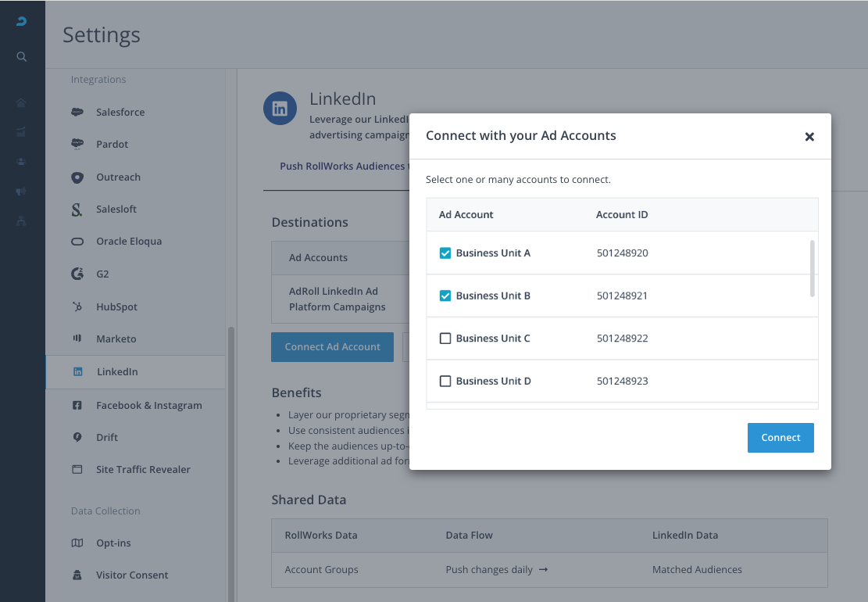Open the G2 integration settings
Image resolution: width=868 pixels, height=602 pixels.
pos(102,274)
